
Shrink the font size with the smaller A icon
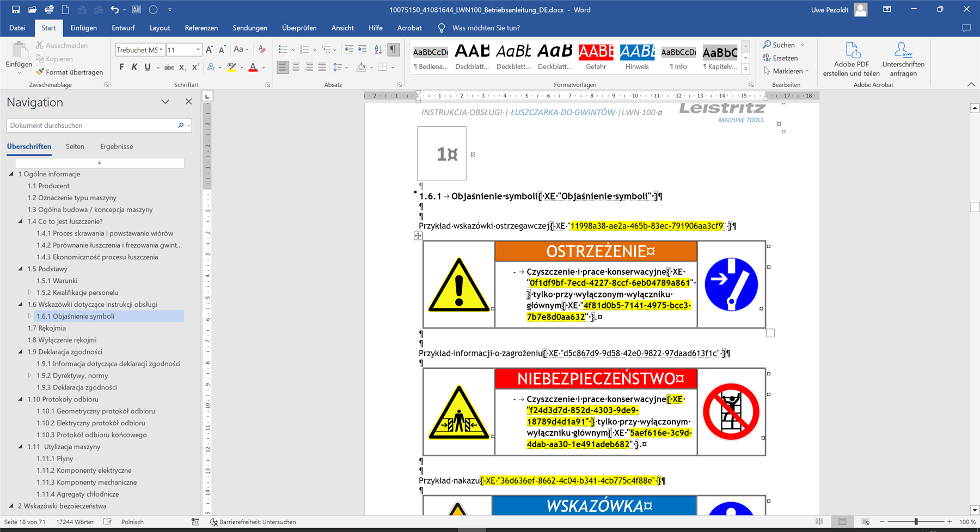pos(222,50)
